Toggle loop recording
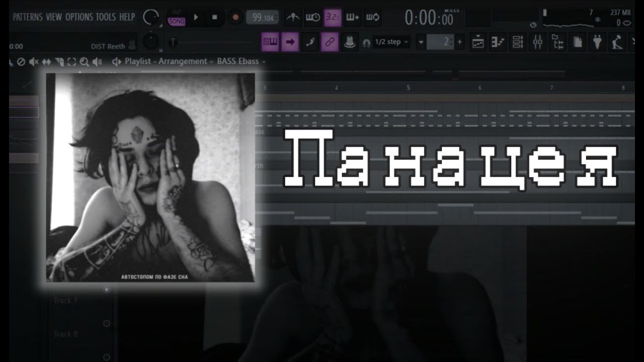Screen dimensions: 644x362 click(x=372, y=17)
